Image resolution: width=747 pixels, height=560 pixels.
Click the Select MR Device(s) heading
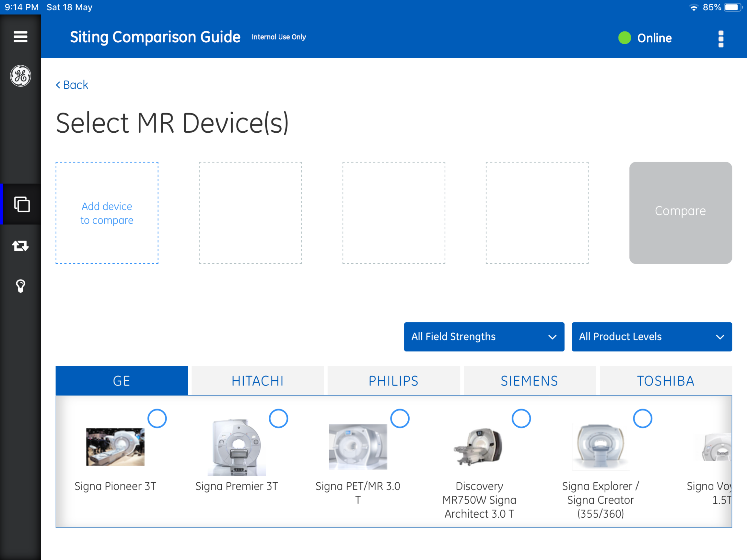click(172, 123)
